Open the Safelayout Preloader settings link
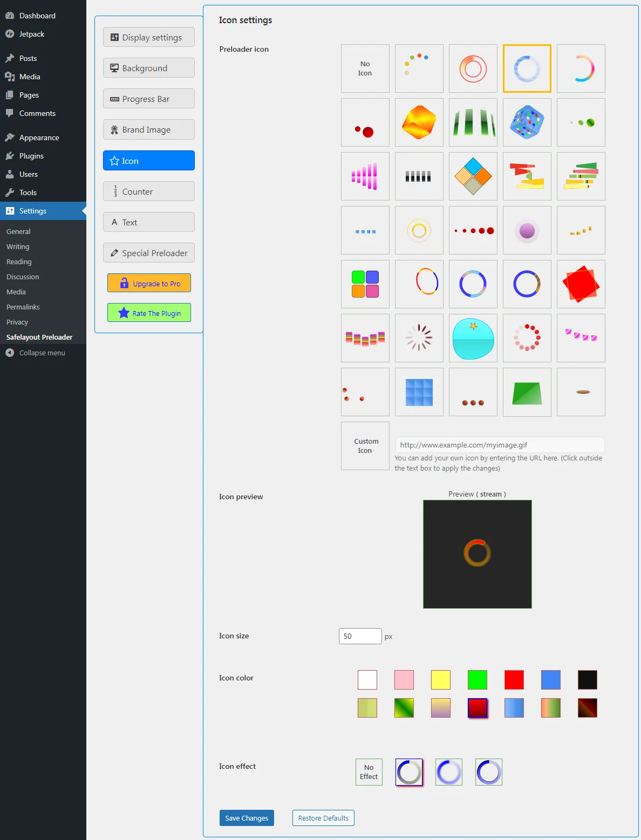This screenshot has width=641, height=840. 39,337
